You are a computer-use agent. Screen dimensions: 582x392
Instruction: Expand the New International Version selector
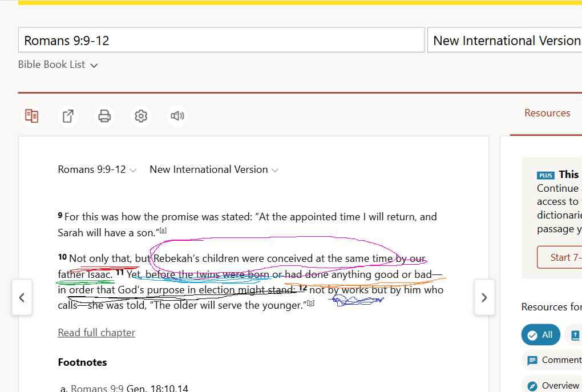(x=214, y=169)
